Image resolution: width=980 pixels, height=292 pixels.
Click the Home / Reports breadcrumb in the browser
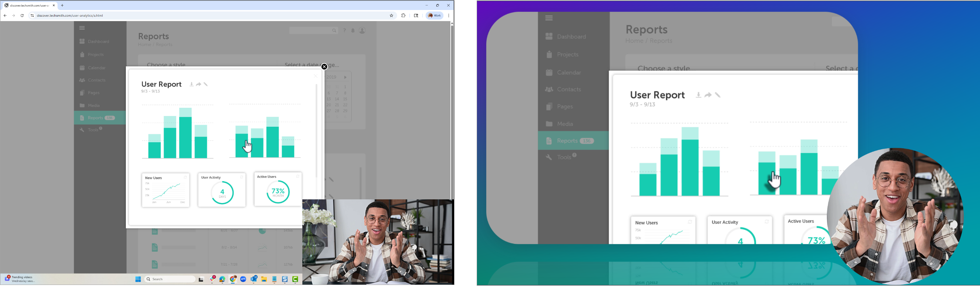(x=155, y=45)
